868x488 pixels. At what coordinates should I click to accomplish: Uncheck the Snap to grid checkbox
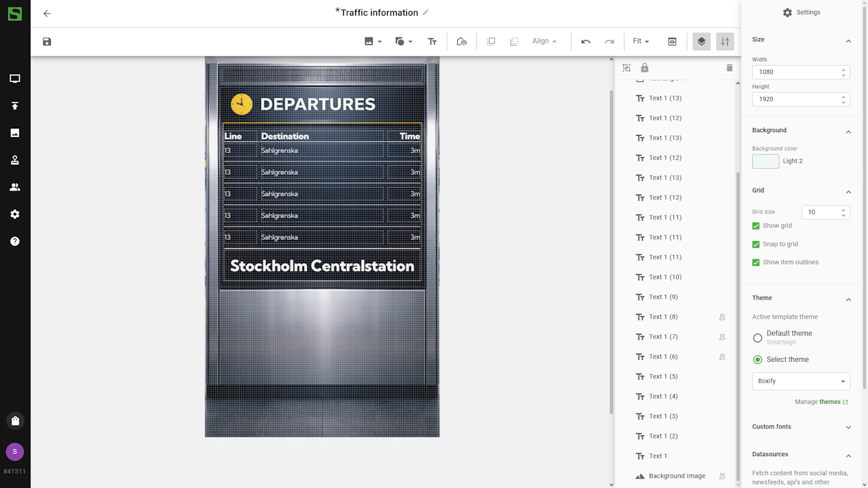(x=756, y=244)
